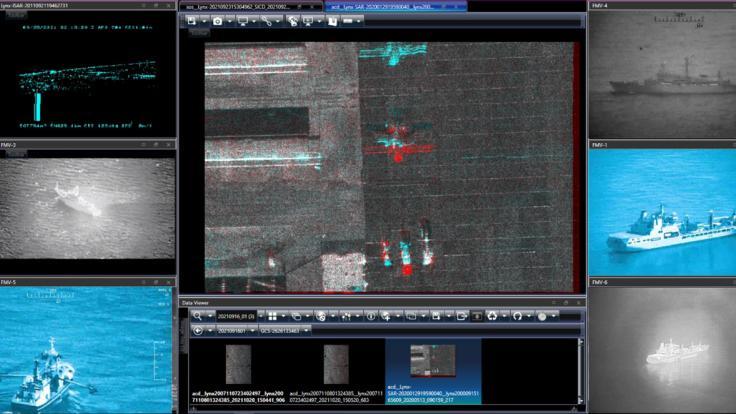736x414 pixels.
Task: Switch to the acd_Lynx SICD image tab
Action: click(251, 7)
